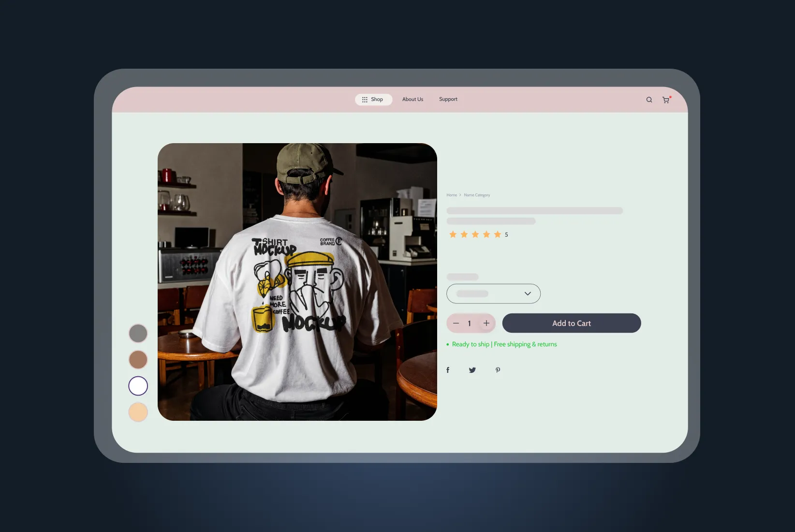Open the Shop menu
Screen dimensions: 795x532
[x=373, y=100]
